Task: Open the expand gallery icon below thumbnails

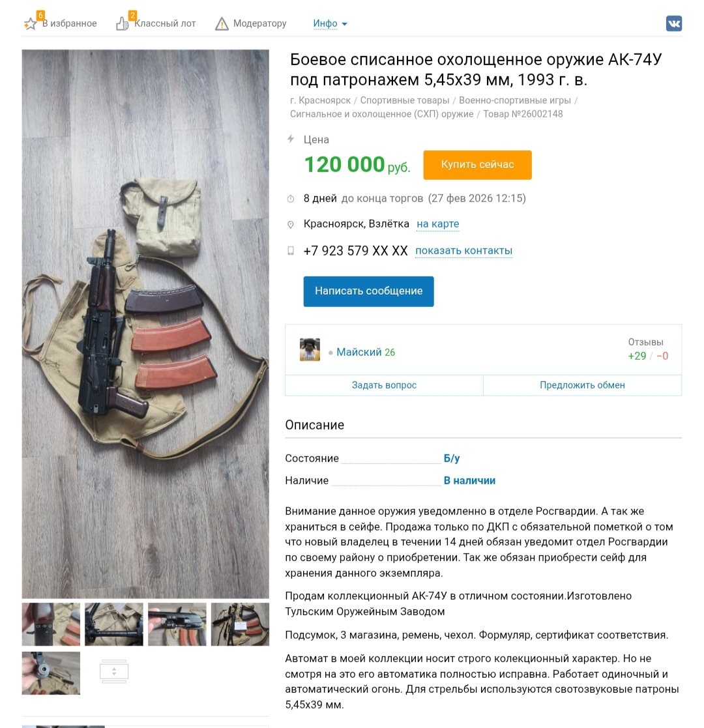Action: click(x=114, y=671)
